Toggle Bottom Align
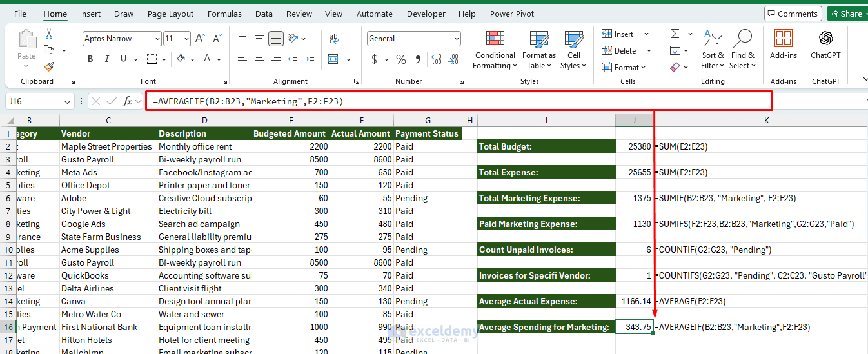Screen dimensions: 868x354 click(276, 39)
